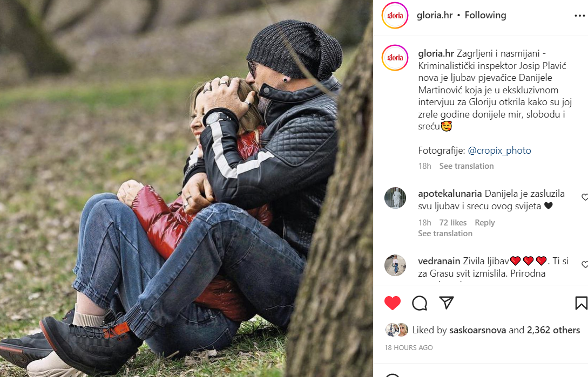Open gloria.hr avatar beside the caption

coord(395,57)
